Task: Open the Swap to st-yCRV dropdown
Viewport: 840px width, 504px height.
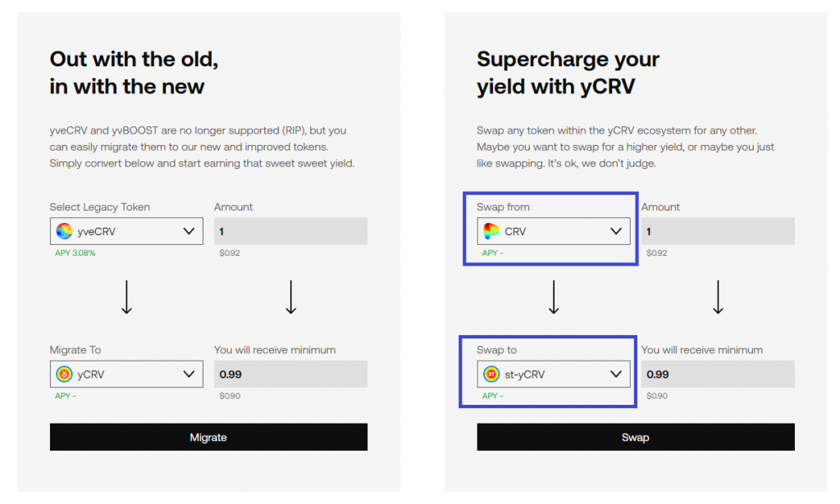Action: click(x=554, y=374)
